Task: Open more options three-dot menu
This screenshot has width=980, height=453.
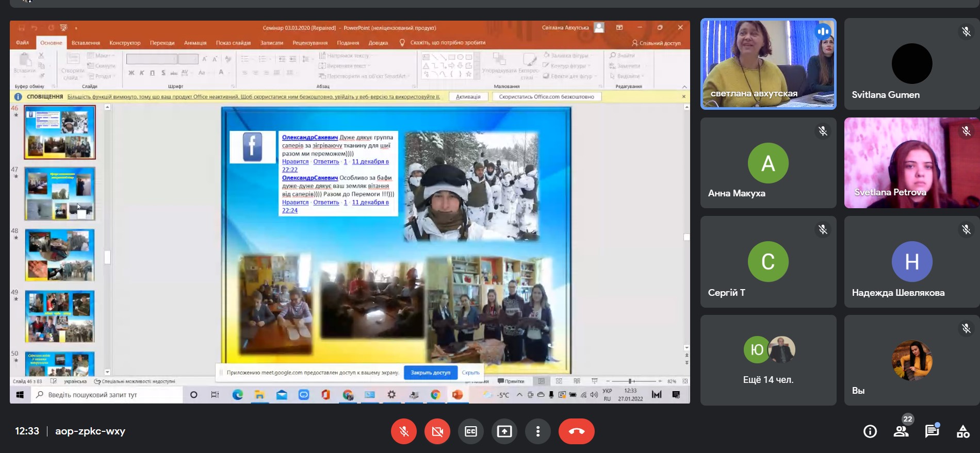Action: pyautogui.click(x=537, y=431)
